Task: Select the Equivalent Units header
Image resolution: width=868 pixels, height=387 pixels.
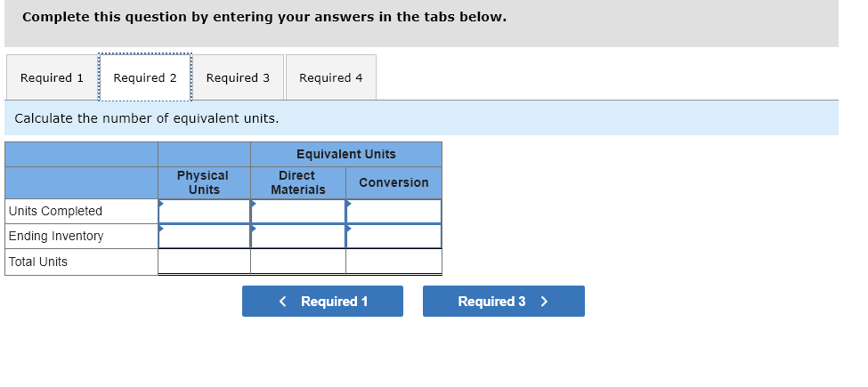Action: (346, 154)
